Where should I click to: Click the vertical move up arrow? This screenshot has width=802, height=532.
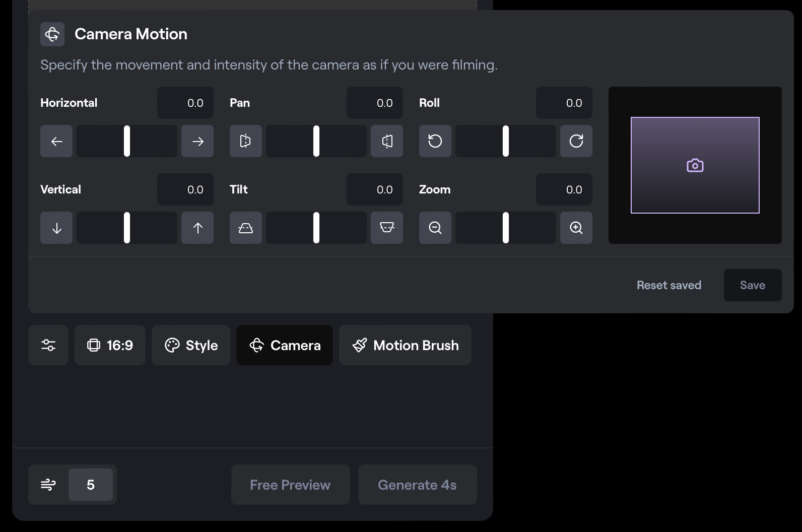[197, 228]
